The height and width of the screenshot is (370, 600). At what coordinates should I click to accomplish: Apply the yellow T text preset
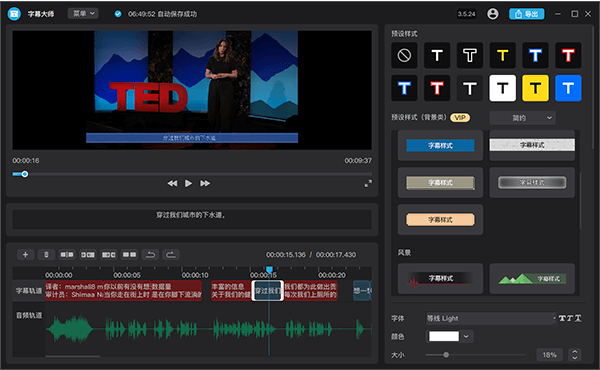(x=502, y=55)
